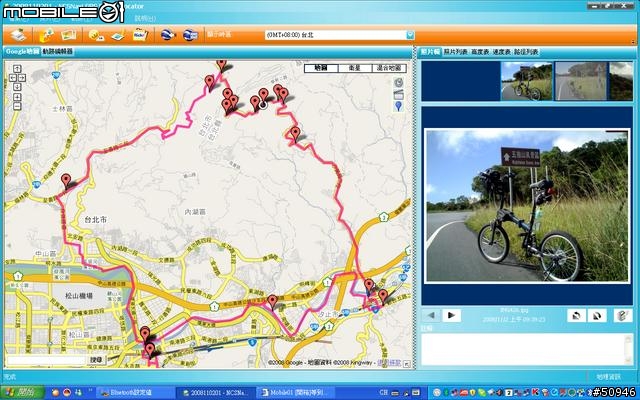Pan the map left with arrow control
This screenshot has height=400, width=640.
pyautogui.click(x=13, y=78)
